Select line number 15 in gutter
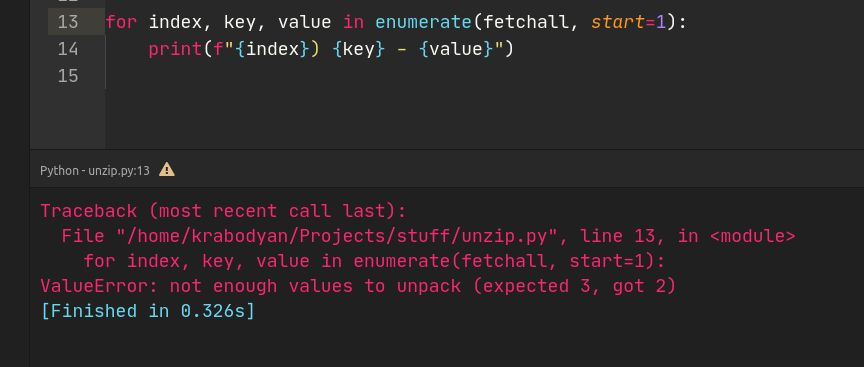864x367 pixels. click(x=68, y=76)
